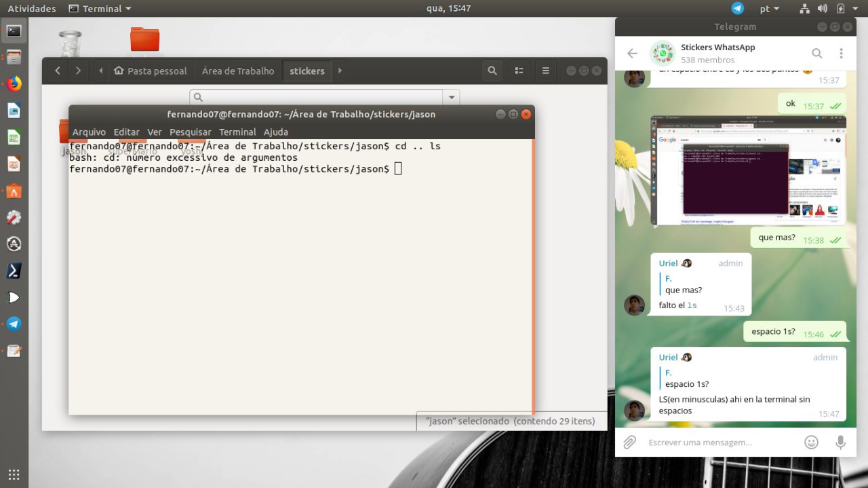The image size is (868, 488).
Task: Show next path segments in Files
Action: tap(340, 71)
